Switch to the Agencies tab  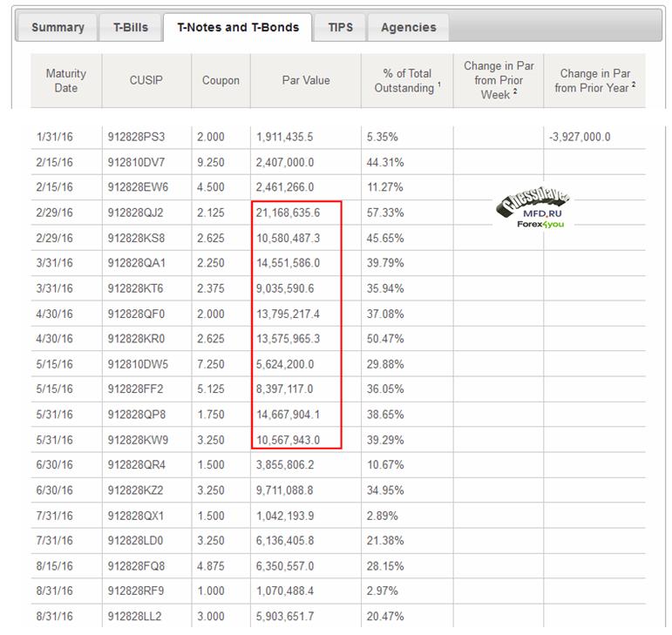pos(408,27)
